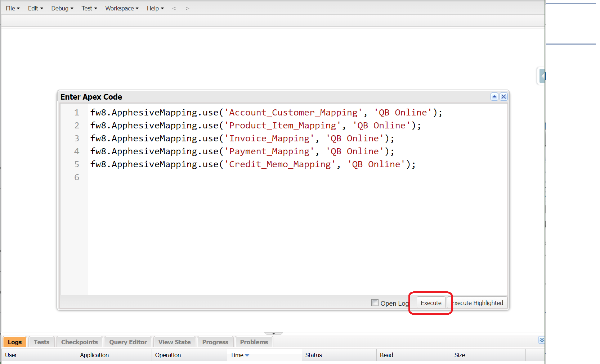Click the 'Account_Customer_Mapping' string in line 1
This screenshot has width=600, height=364.
[293, 113]
